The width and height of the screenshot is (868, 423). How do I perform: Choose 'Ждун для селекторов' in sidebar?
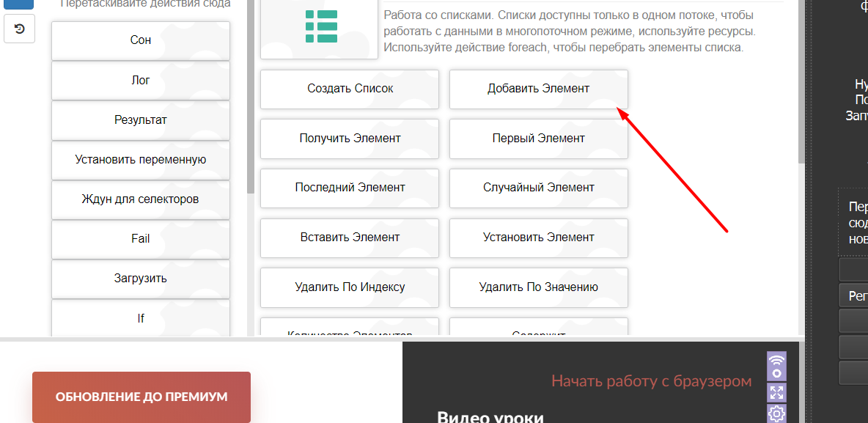point(141,199)
